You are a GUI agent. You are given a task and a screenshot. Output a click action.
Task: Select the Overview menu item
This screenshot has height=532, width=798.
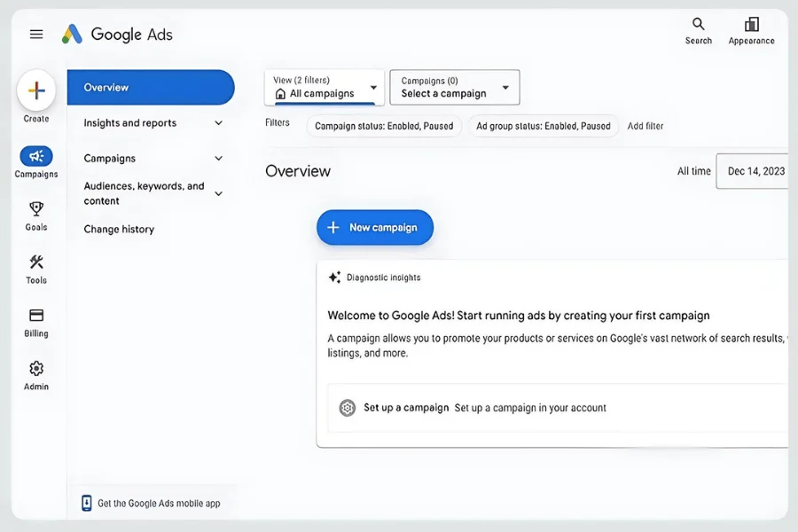click(151, 88)
